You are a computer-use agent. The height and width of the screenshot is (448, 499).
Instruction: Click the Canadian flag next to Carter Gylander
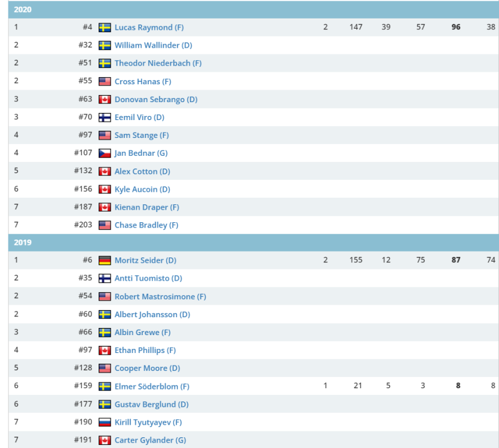tap(105, 440)
